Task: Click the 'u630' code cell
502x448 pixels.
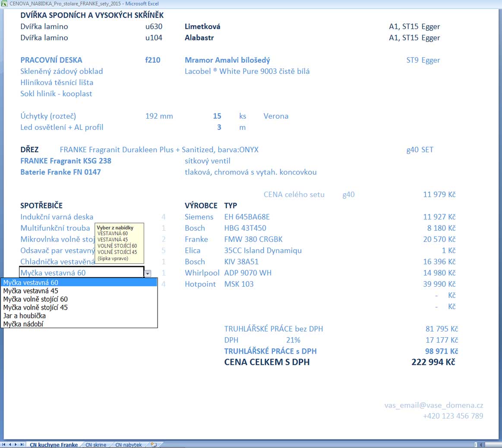Action: click(x=154, y=27)
